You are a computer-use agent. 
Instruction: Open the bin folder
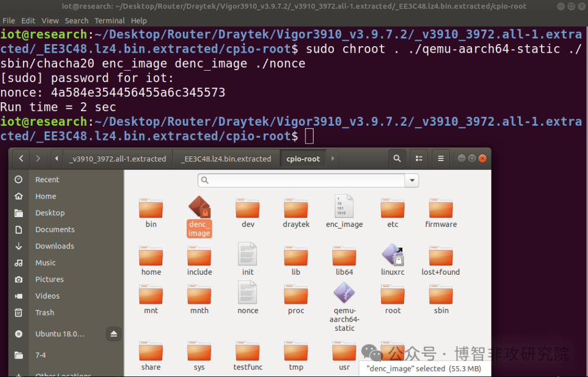pyautogui.click(x=151, y=208)
